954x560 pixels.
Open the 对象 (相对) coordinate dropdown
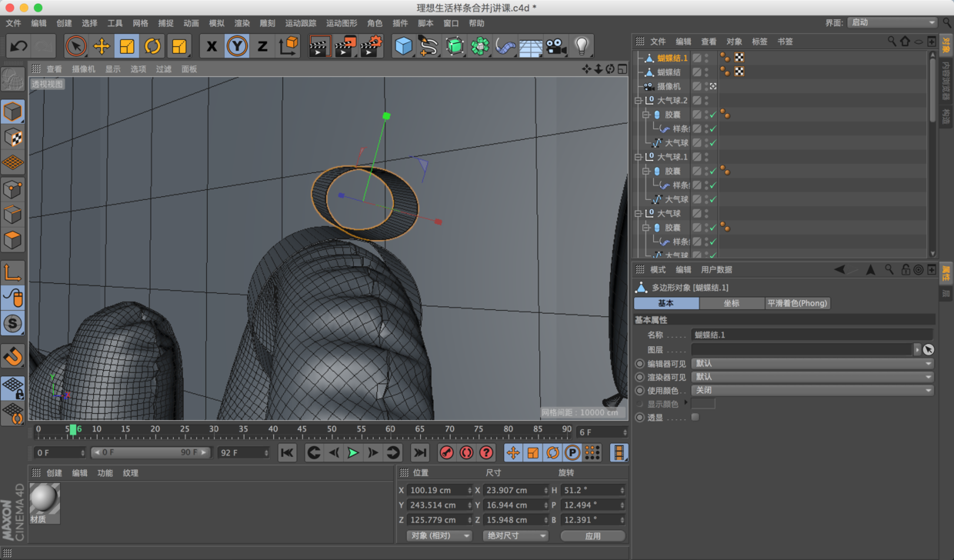pyautogui.click(x=439, y=535)
